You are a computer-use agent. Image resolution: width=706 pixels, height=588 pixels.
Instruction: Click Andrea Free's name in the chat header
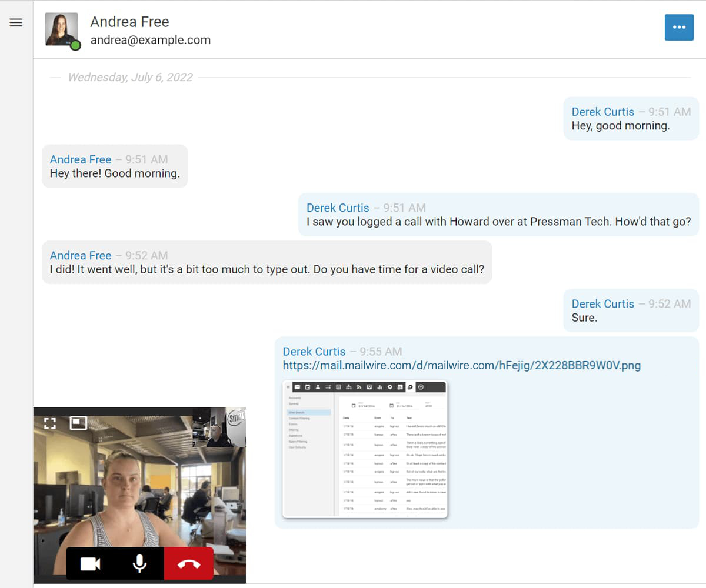pos(129,21)
